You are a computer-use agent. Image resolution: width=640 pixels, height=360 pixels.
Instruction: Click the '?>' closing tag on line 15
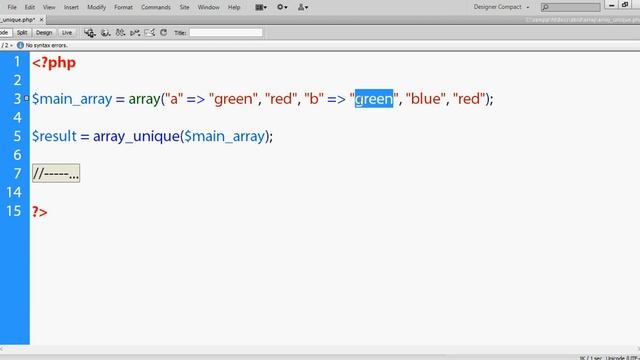click(40, 212)
